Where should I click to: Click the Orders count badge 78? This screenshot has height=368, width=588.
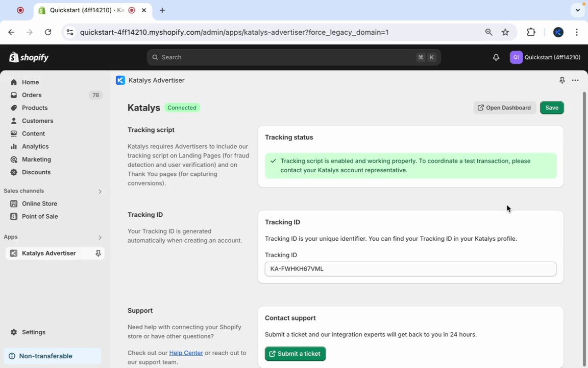pyautogui.click(x=95, y=95)
